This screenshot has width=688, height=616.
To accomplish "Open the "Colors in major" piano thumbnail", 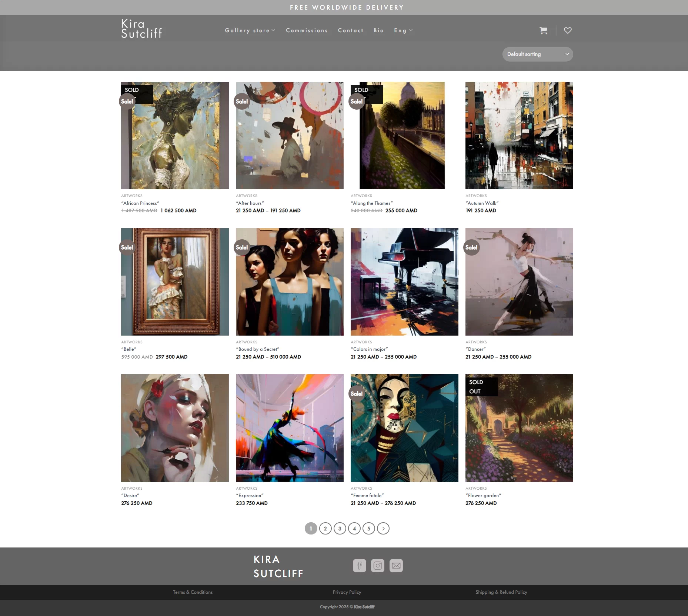I will click(x=404, y=282).
